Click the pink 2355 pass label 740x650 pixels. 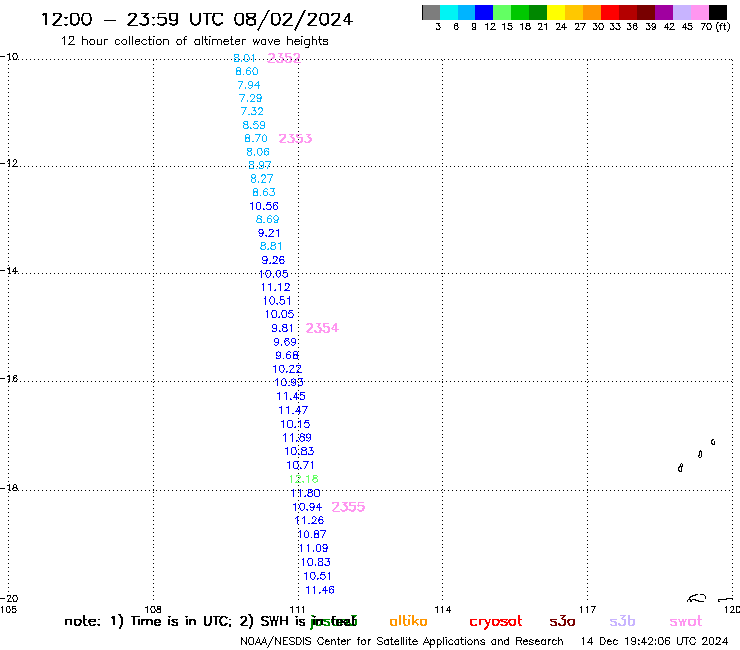pyautogui.click(x=348, y=506)
